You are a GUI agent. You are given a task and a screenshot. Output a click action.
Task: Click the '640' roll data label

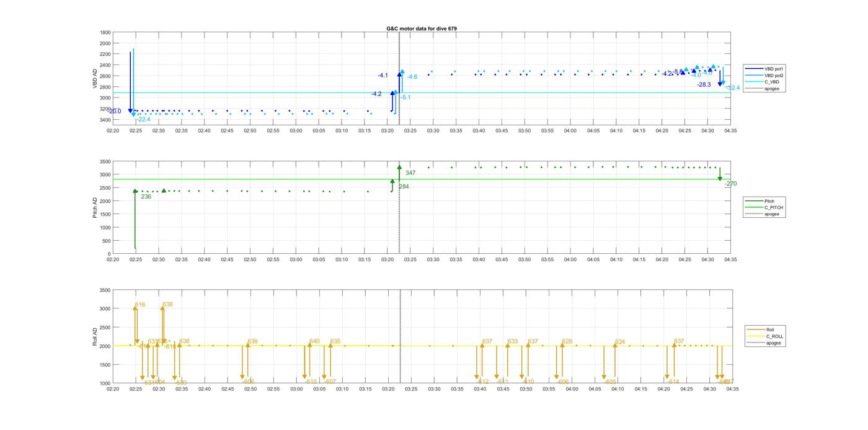(314, 341)
